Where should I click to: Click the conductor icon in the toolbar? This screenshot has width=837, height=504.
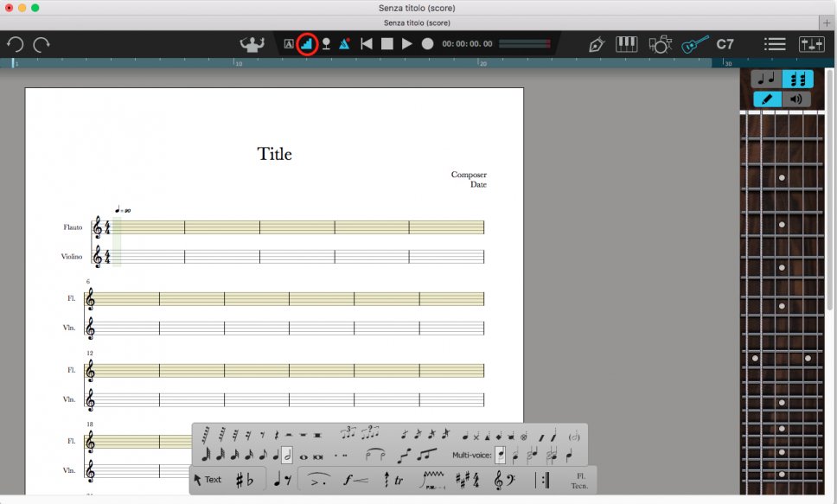pyautogui.click(x=252, y=44)
